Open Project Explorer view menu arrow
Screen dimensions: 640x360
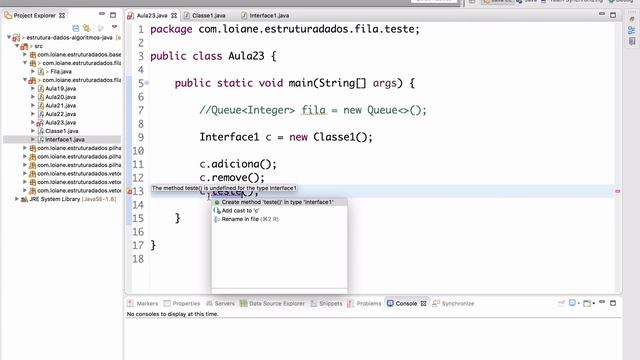pyautogui.click(x=114, y=27)
